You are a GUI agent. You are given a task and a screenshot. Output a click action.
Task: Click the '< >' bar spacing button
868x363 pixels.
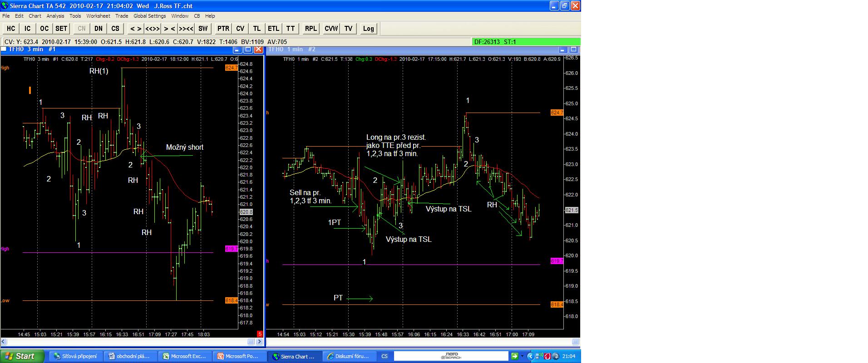click(136, 29)
